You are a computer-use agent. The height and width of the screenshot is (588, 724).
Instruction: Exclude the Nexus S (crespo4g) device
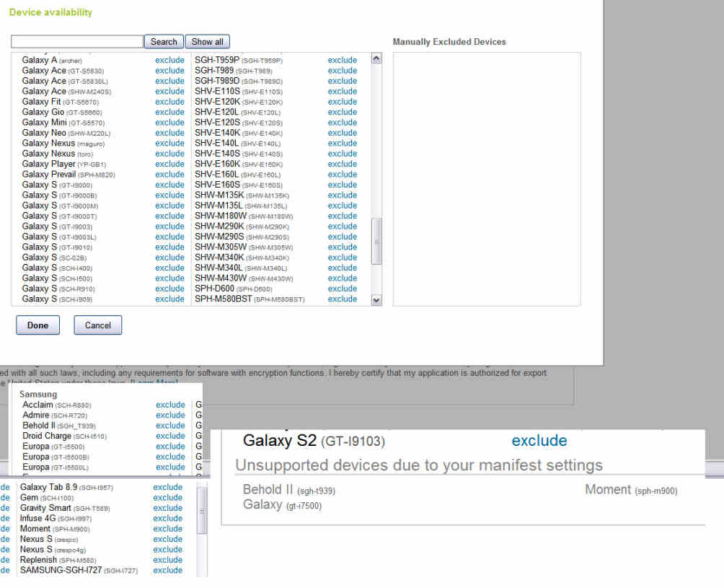[167, 550]
